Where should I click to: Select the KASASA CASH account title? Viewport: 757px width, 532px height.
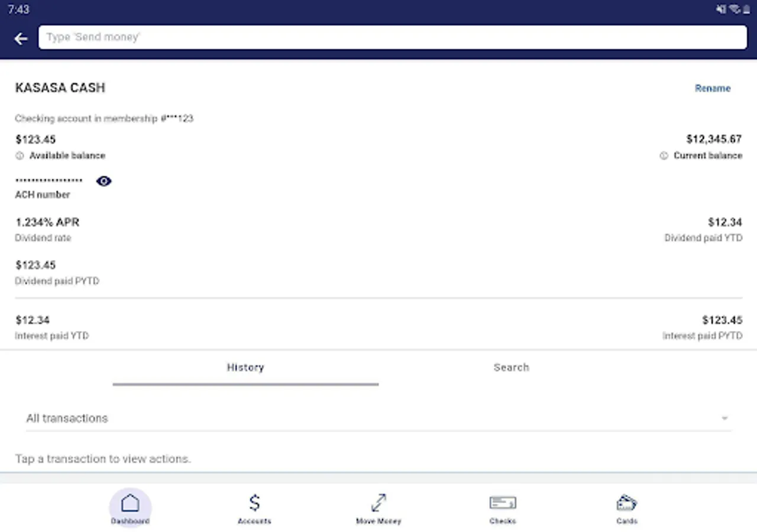[60, 87]
